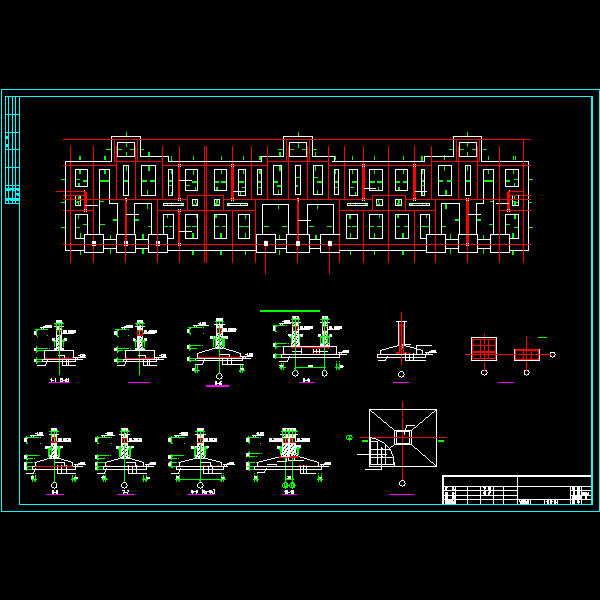600x600 pixels.
Task: Select the small red rectangular reinforcement detail
Action: [x=527, y=355]
